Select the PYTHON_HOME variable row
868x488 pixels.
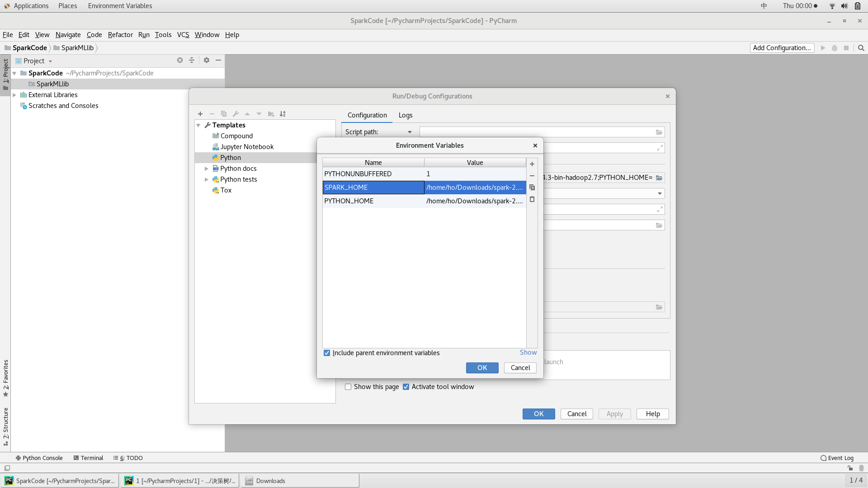coord(373,201)
